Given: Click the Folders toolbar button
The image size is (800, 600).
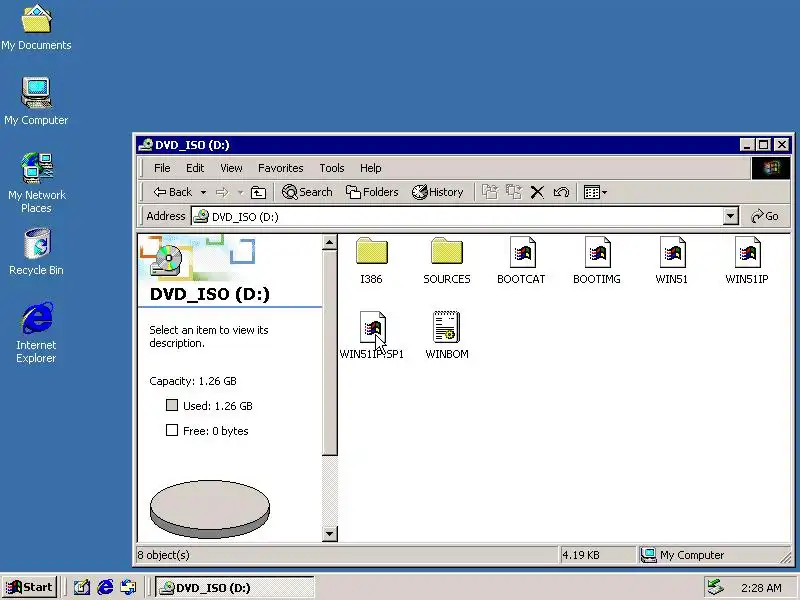Looking at the screenshot, I should click(372, 192).
